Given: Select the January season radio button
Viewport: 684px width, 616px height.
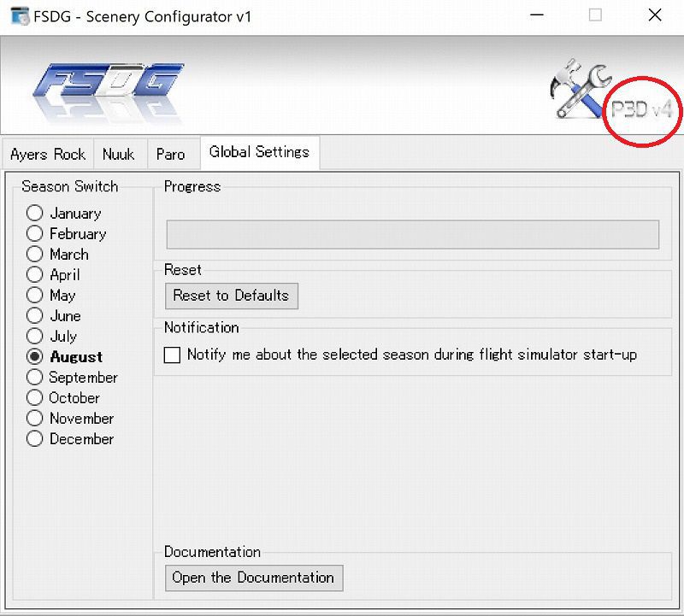Looking at the screenshot, I should point(34,214).
